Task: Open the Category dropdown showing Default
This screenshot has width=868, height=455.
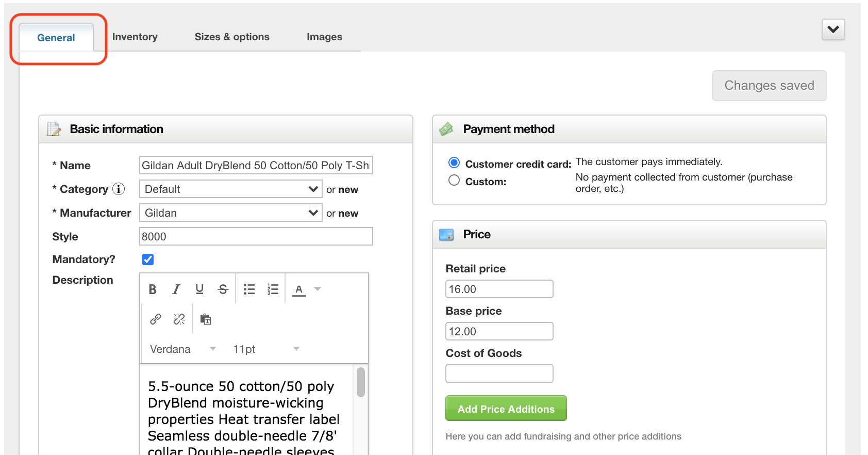Action: [x=231, y=189]
